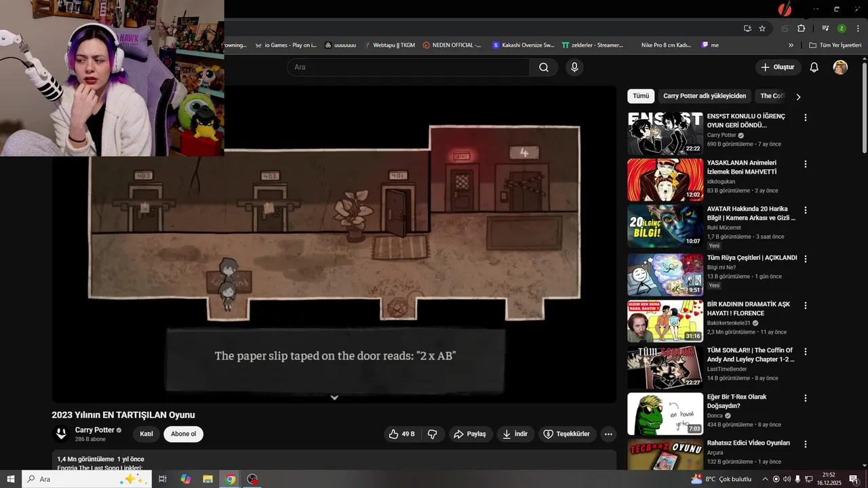Open Copilot from the taskbar
868x488 pixels.
pos(185,479)
